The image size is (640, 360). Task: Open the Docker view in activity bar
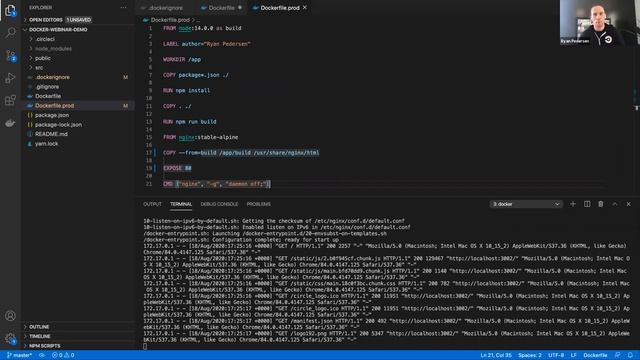[x=10, y=123]
